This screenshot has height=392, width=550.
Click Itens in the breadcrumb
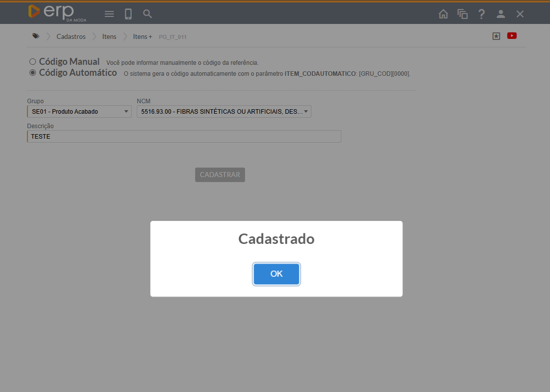click(x=109, y=36)
